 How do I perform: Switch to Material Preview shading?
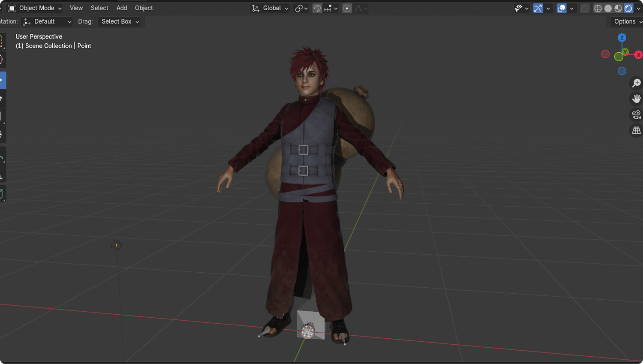[618, 8]
